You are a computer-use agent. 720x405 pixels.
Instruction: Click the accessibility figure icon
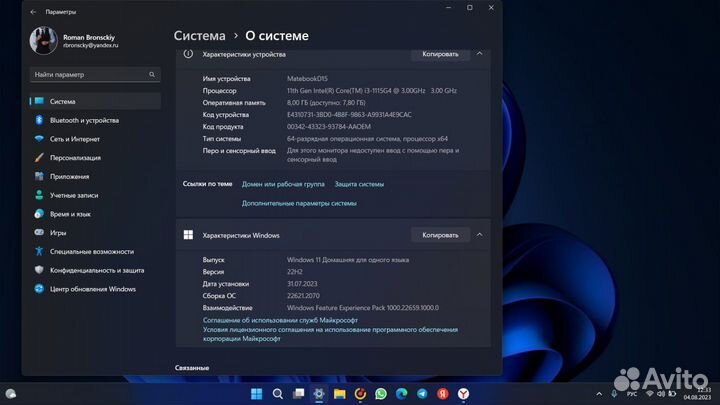(39, 251)
